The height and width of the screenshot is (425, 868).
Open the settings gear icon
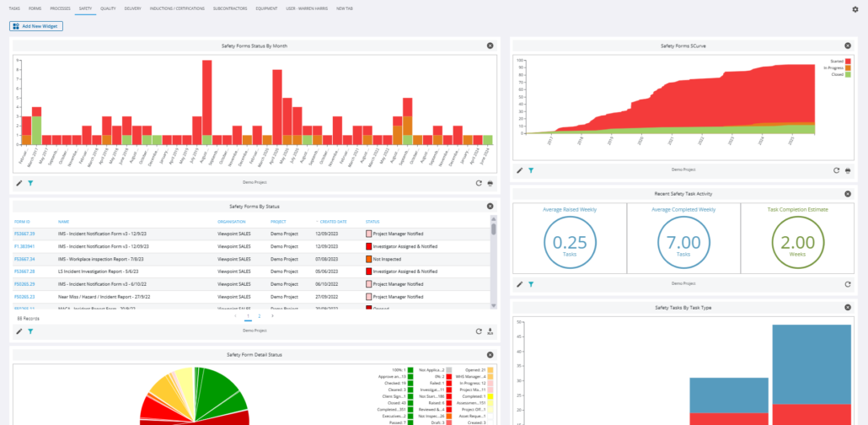(855, 9)
